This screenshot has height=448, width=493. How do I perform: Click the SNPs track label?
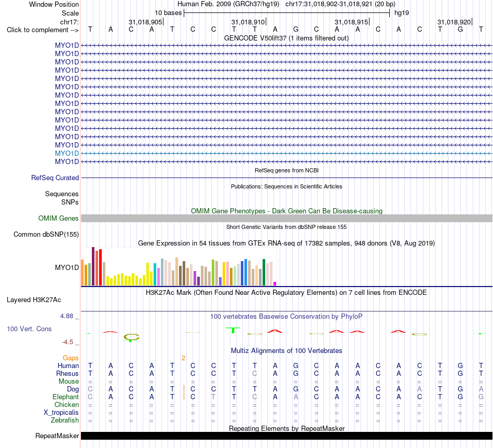pos(70,202)
